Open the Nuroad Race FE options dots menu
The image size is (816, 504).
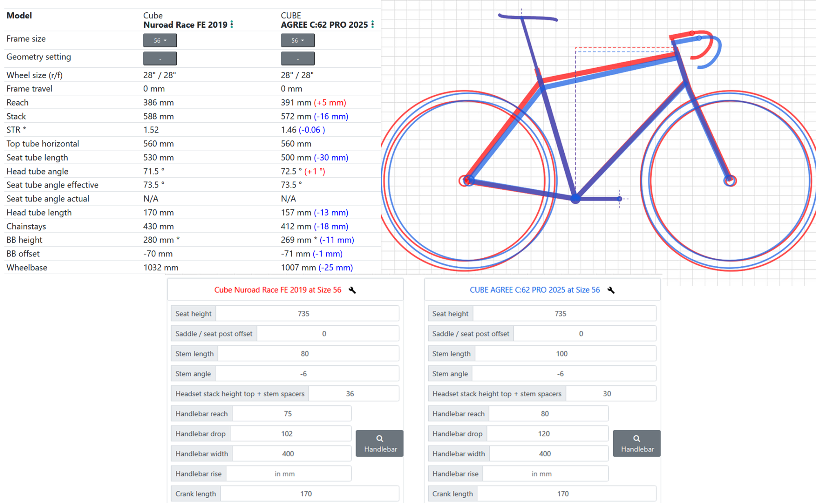coord(232,24)
